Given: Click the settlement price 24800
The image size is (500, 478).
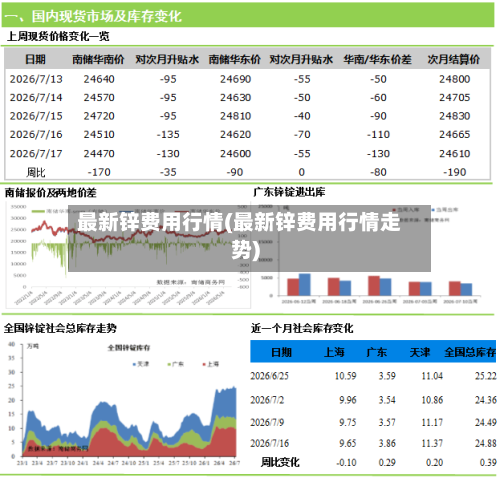Looking at the screenshot, I should pyautogui.click(x=455, y=79).
